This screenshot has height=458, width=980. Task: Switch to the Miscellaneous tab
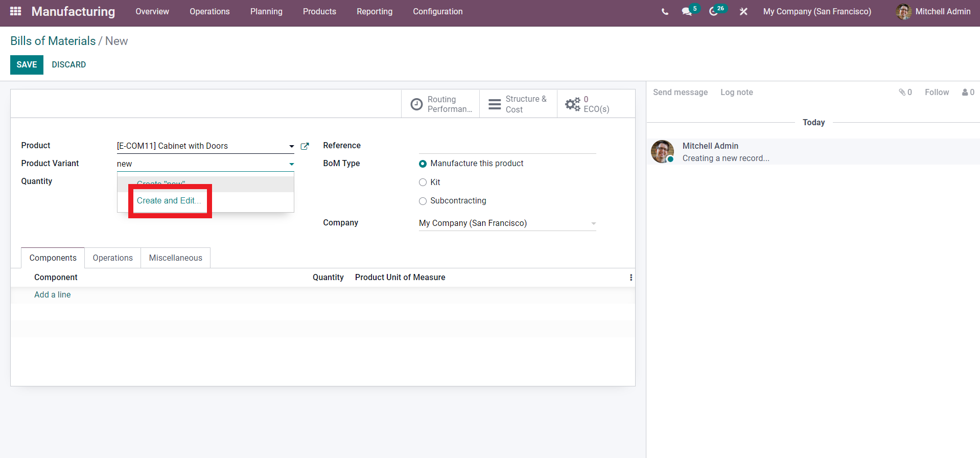(175, 258)
